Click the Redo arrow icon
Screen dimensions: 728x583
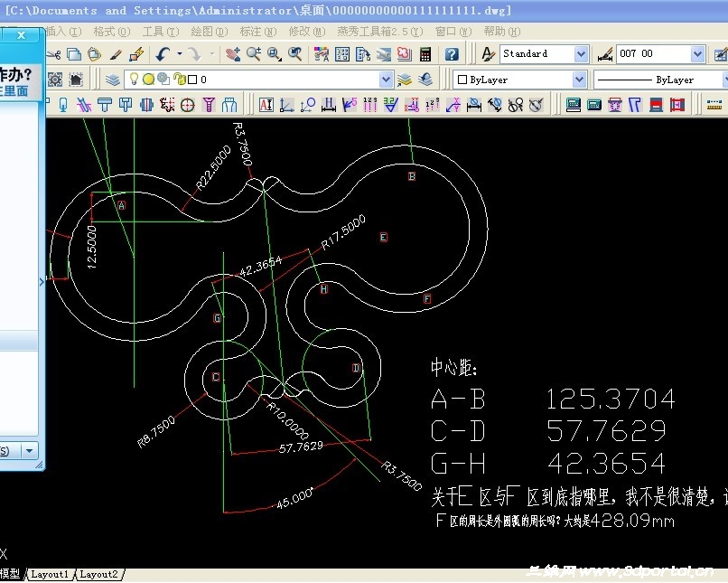pyautogui.click(x=194, y=54)
